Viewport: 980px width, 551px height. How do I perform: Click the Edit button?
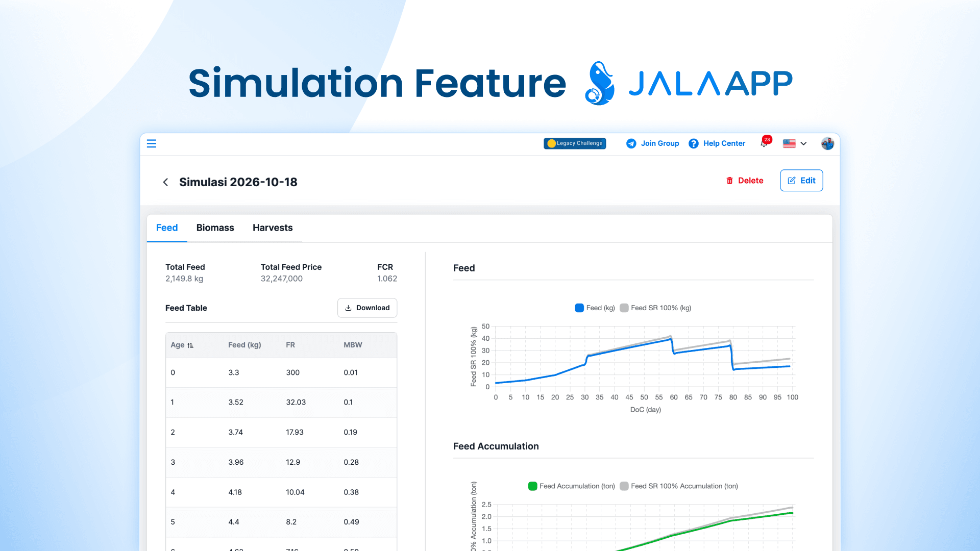[801, 181]
